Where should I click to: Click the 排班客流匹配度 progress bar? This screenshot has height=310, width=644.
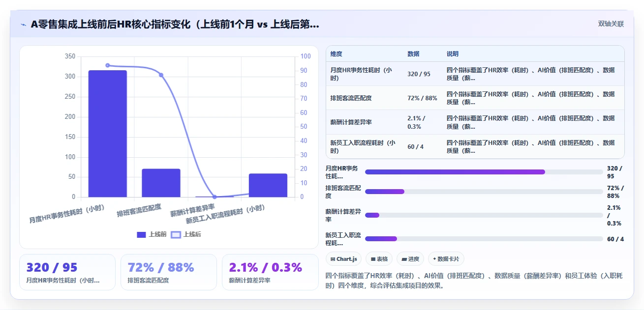pos(484,192)
